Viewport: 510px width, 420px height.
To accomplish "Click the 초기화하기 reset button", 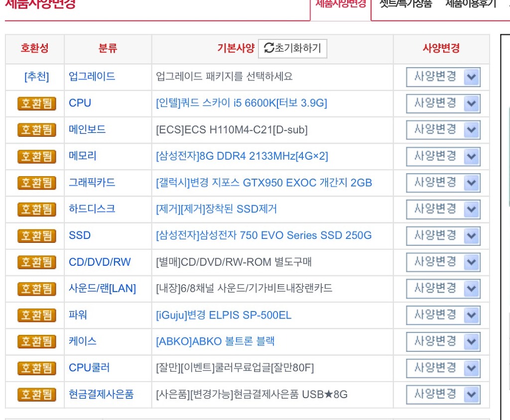I will [x=292, y=48].
